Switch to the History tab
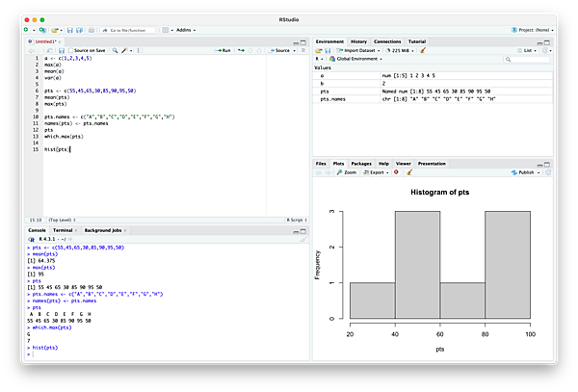This screenshot has height=392, width=578. tap(358, 41)
